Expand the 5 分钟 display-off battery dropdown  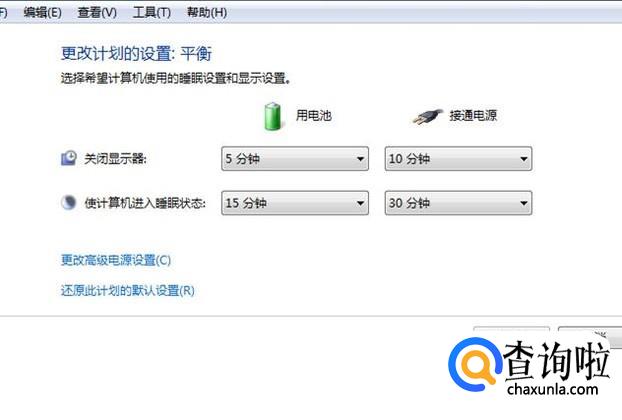coord(295,159)
